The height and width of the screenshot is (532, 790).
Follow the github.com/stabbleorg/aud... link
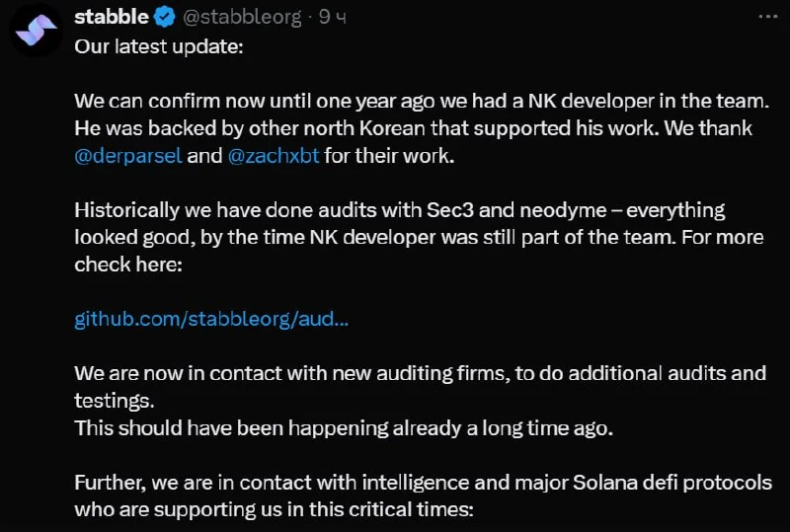[211, 319]
